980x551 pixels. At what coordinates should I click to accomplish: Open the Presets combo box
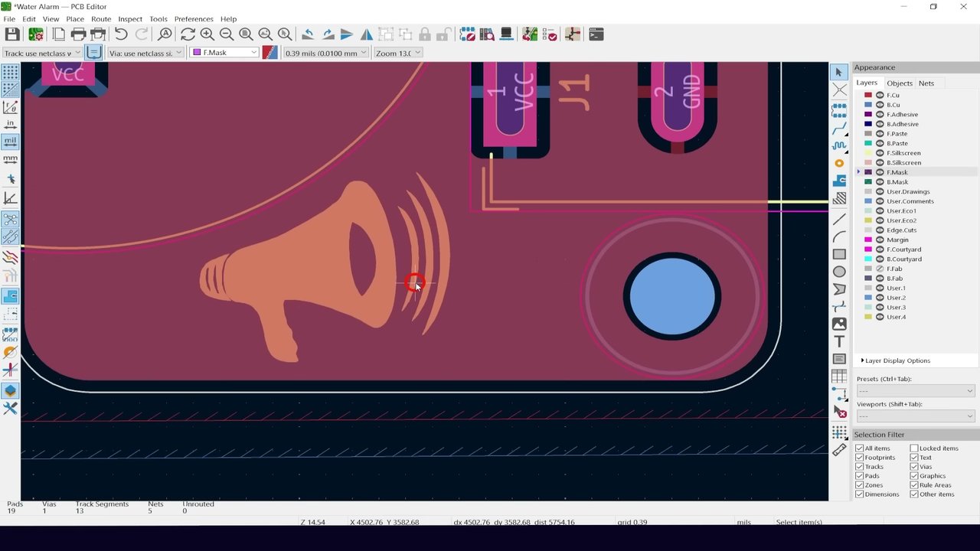click(x=916, y=391)
